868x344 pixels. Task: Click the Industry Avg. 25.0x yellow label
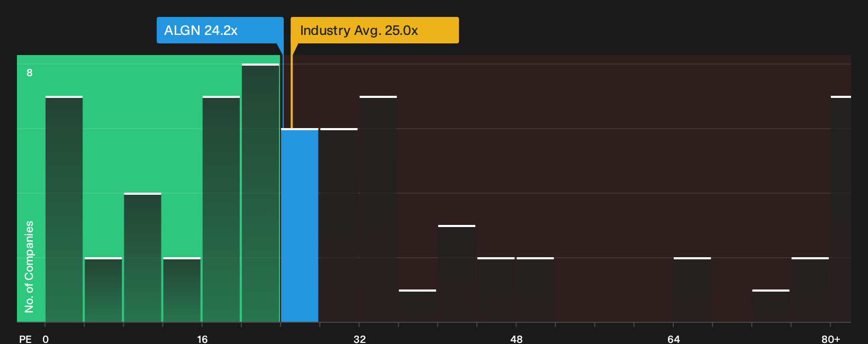click(x=375, y=30)
